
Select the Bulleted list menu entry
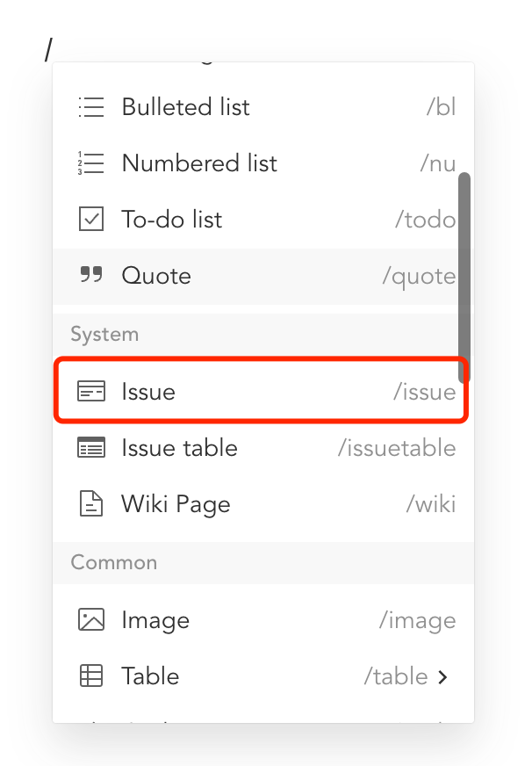[263, 107]
